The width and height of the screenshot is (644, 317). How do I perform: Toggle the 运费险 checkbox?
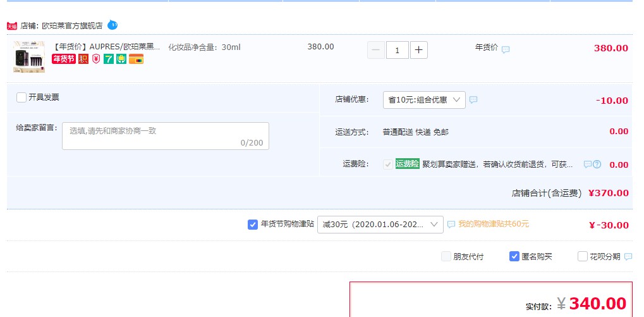[x=387, y=165]
